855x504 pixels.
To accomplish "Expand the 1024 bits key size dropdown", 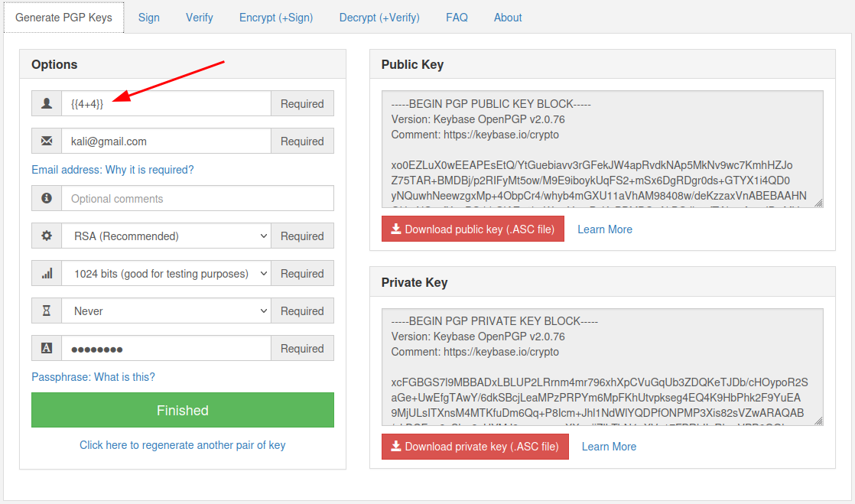I will (166, 274).
